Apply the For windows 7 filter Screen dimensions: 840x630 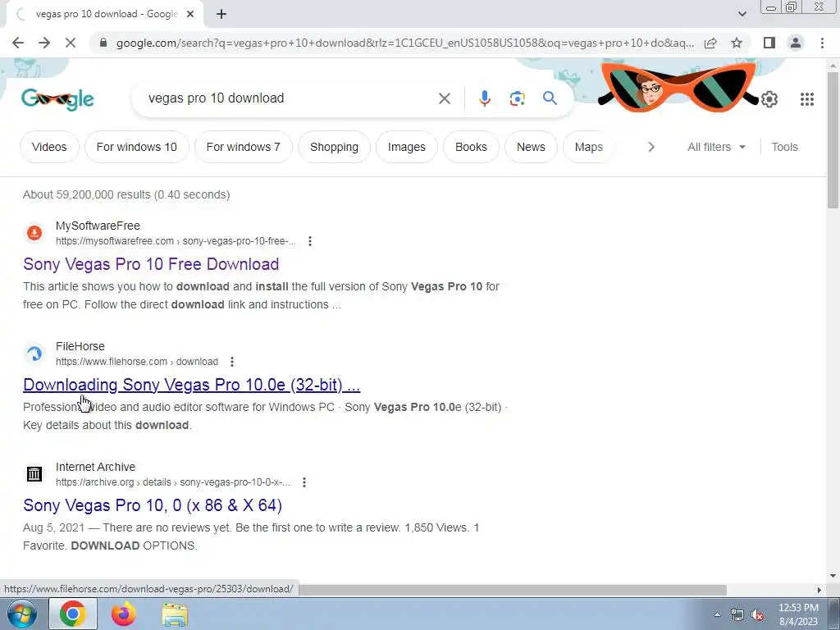pos(243,147)
